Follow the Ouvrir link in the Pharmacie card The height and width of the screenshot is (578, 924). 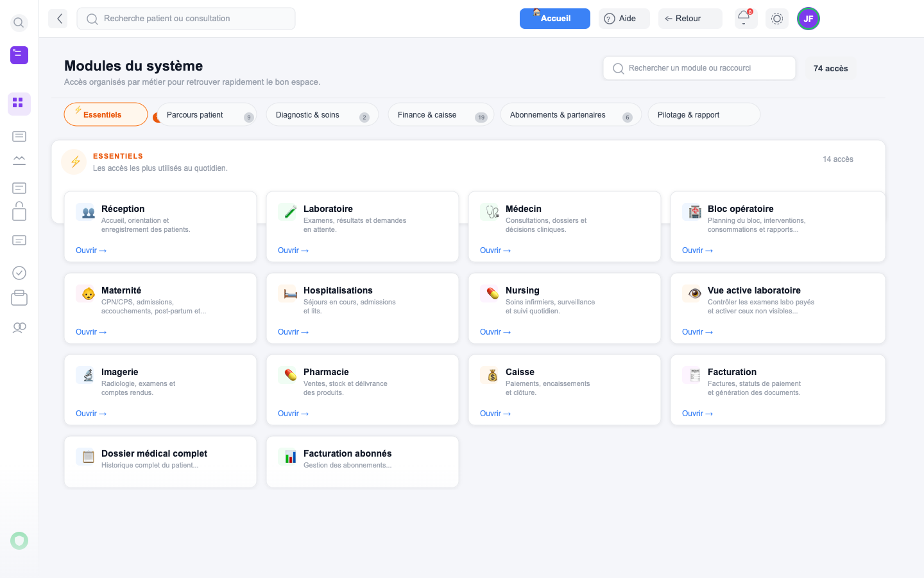click(x=293, y=414)
